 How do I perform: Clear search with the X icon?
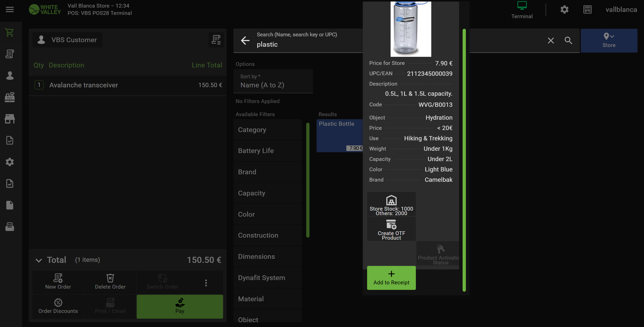(x=551, y=40)
